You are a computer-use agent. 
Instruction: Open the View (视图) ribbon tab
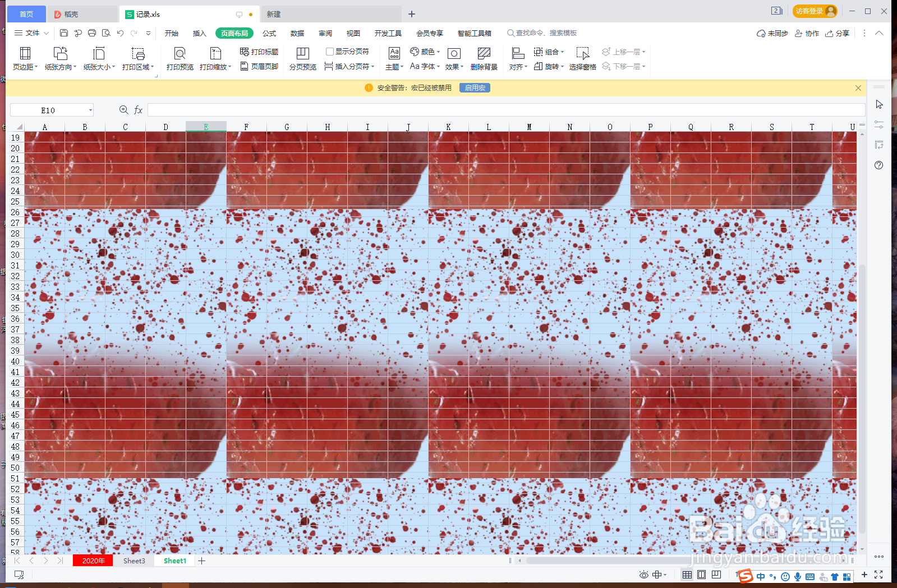pyautogui.click(x=353, y=33)
